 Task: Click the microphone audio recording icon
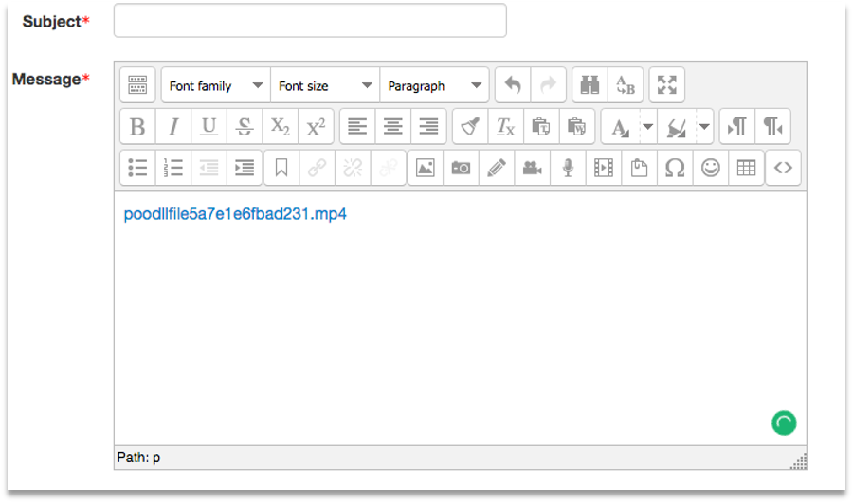click(x=568, y=168)
